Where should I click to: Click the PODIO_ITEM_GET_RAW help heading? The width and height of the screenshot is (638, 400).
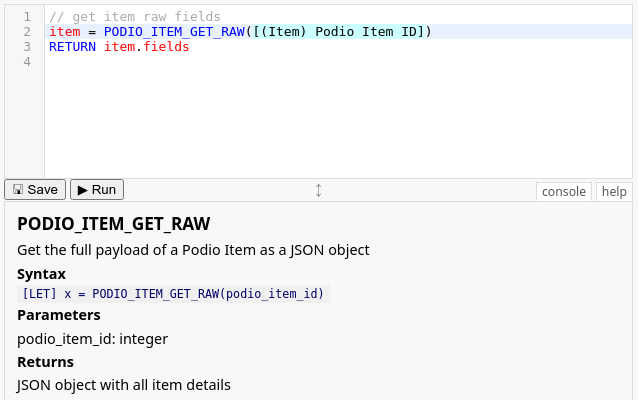tap(113, 223)
